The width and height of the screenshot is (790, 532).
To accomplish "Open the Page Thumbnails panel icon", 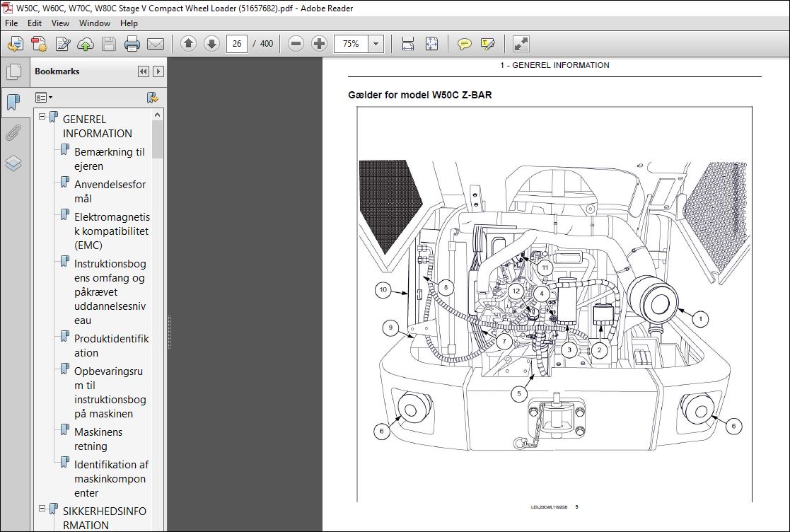I will 13,72.
